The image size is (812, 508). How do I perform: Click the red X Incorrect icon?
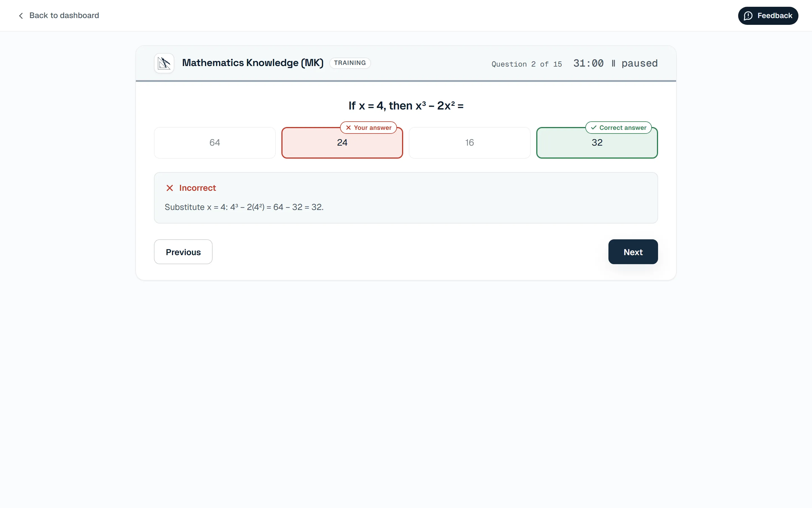pyautogui.click(x=170, y=188)
